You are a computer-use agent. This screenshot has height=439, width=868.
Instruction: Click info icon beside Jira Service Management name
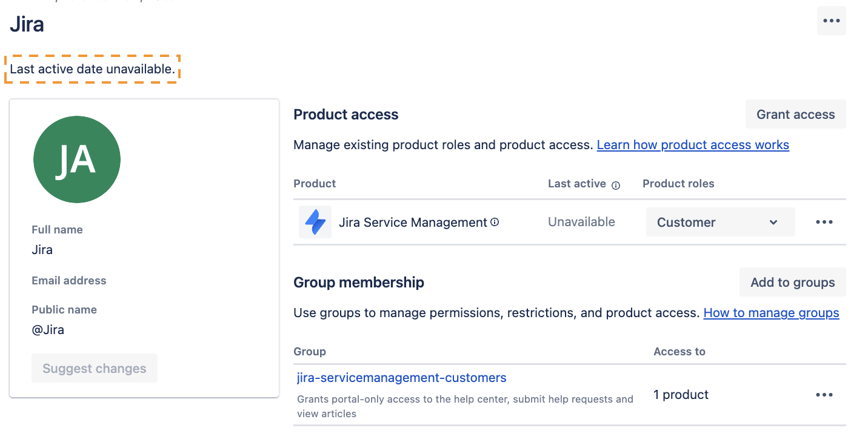coord(495,223)
